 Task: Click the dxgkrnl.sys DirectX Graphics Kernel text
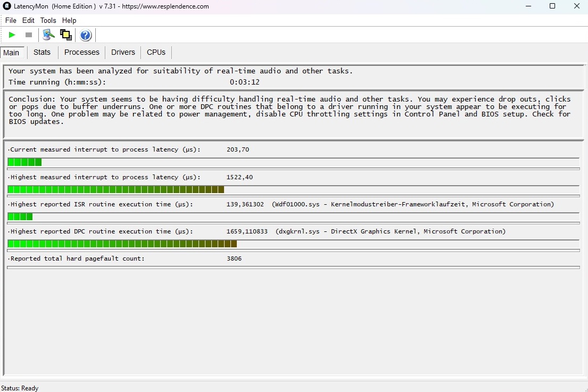391,231
